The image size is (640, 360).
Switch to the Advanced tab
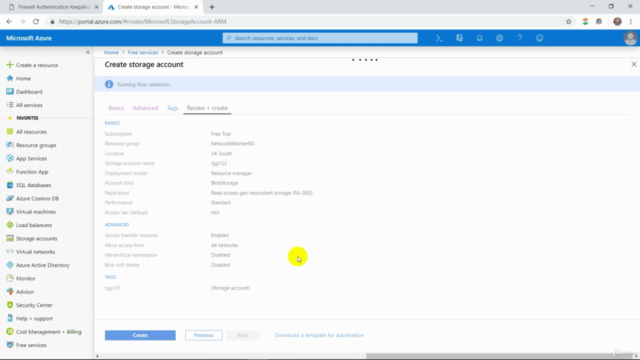[145, 108]
